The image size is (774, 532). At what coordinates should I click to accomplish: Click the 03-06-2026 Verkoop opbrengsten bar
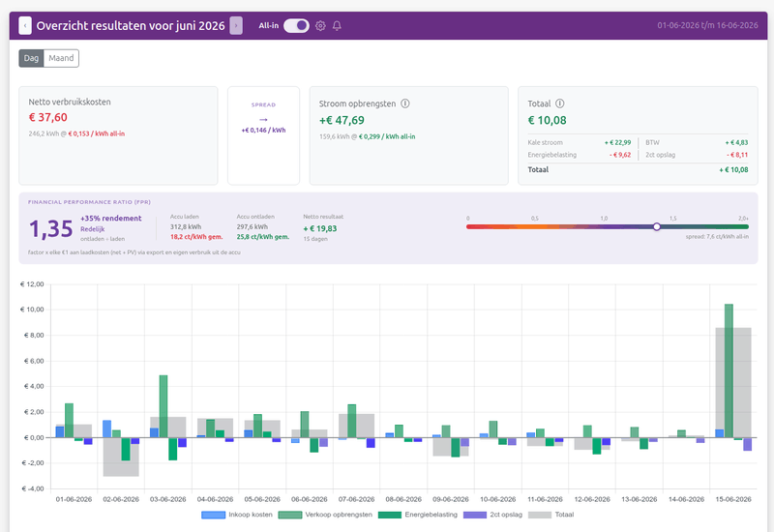pos(164,406)
